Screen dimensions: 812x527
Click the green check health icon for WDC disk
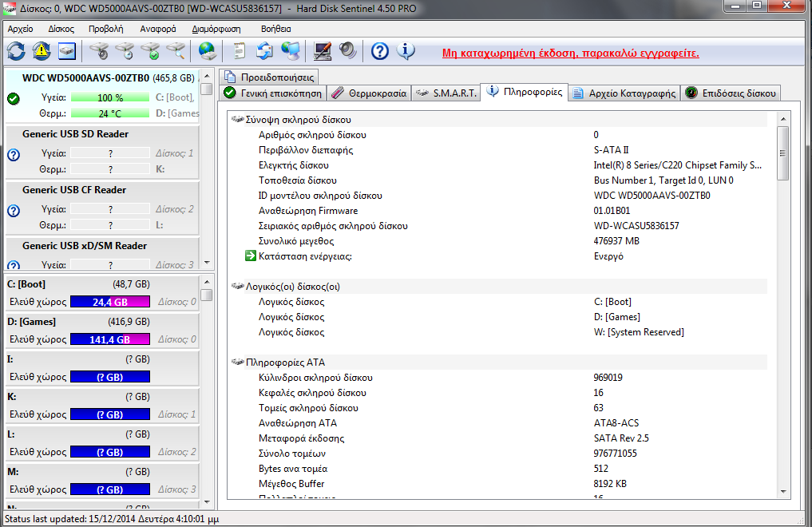point(14,98)
